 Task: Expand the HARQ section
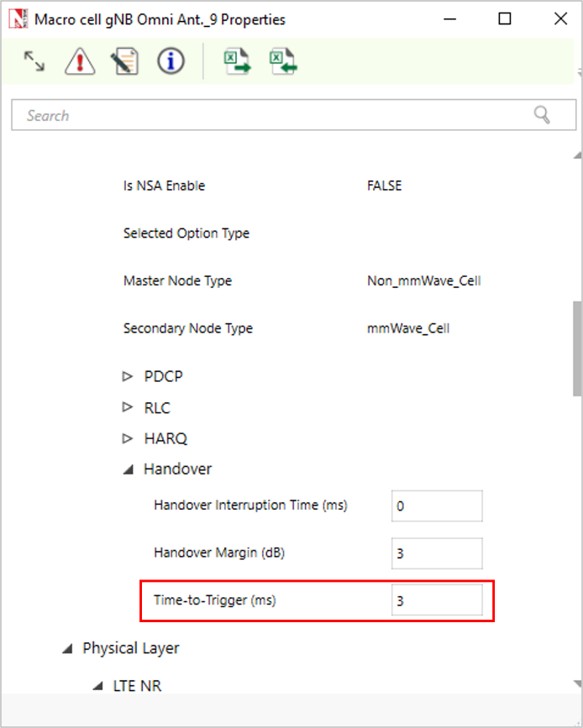(x=128, y=438)
